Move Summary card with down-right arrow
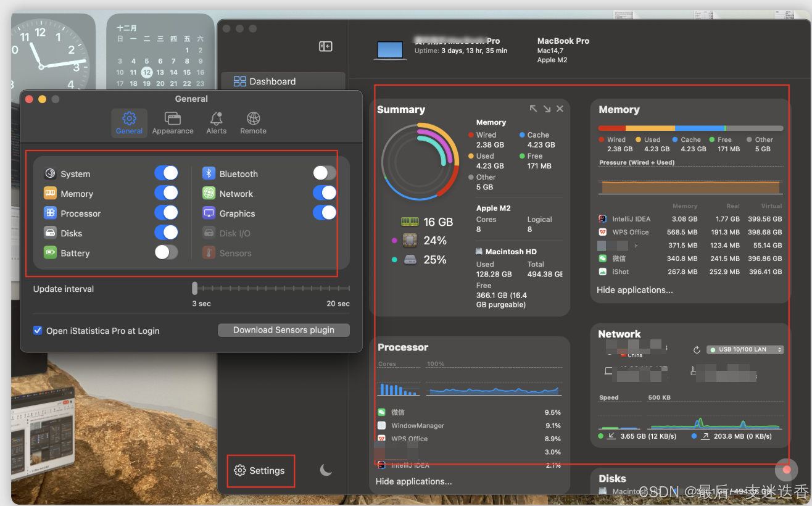Image resolution: width=812 pixels, height=506 pixels. tap(547, 109)
